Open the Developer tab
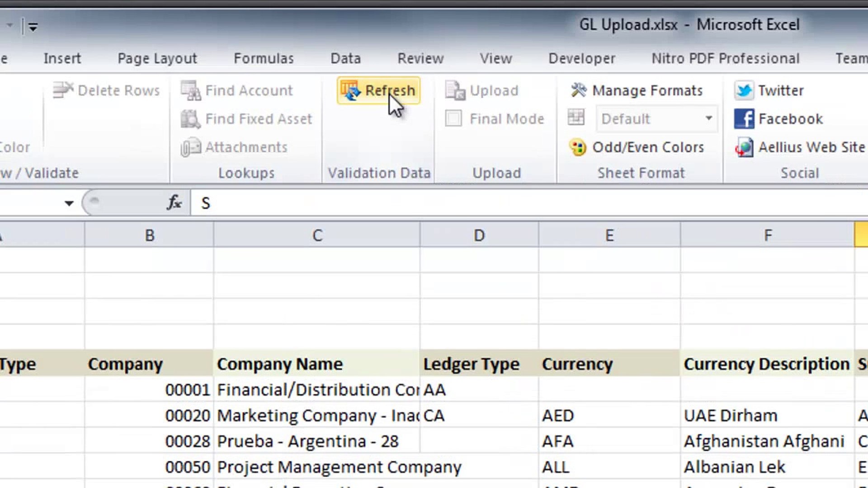 582,58
